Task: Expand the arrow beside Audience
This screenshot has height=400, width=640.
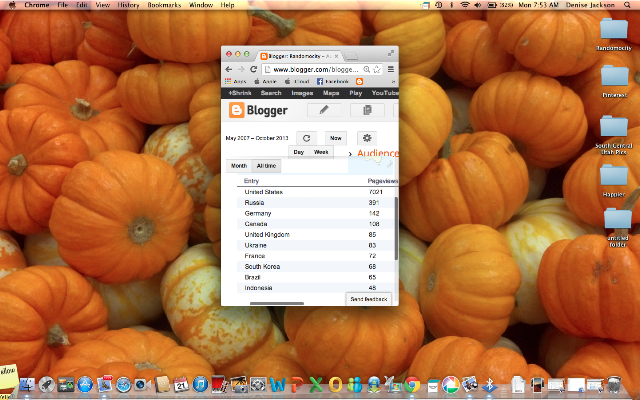Action: click(x=350, y=154)
